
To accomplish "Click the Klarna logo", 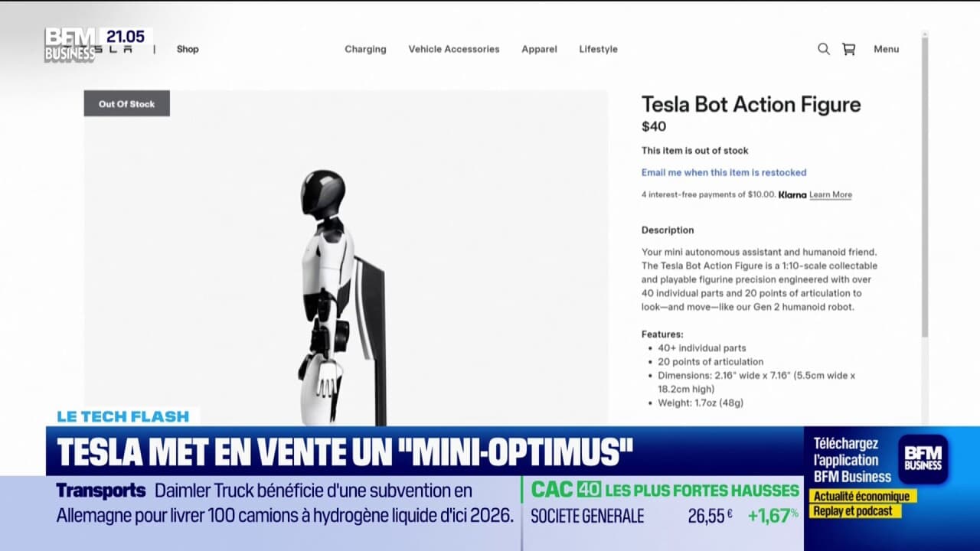I will 792,194.
